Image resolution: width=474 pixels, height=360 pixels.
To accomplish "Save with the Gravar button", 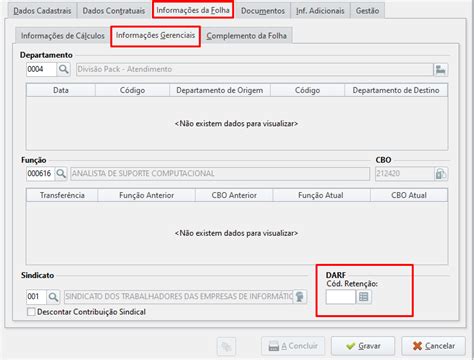I will point(363,346).
